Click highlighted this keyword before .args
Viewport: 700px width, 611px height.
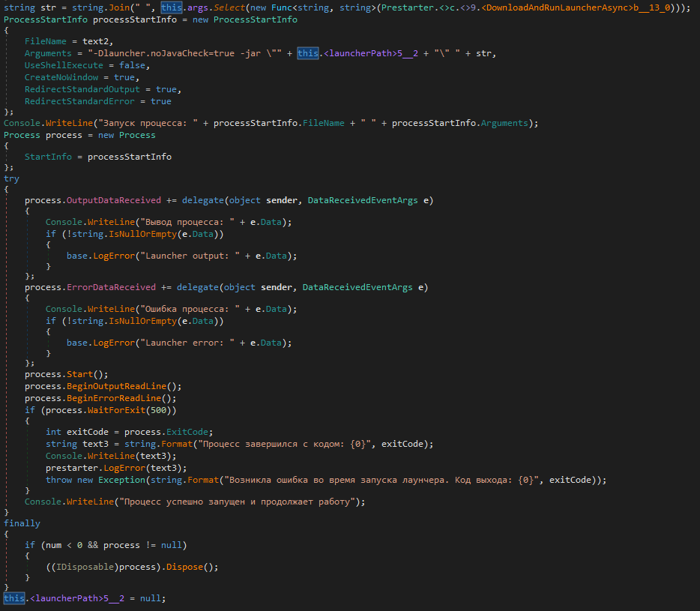tap(172, 7)
